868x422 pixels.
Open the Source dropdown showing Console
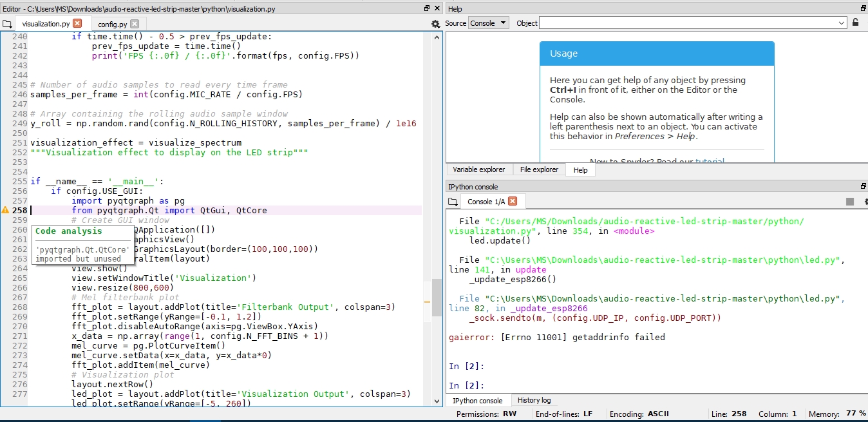coord(488,23)
